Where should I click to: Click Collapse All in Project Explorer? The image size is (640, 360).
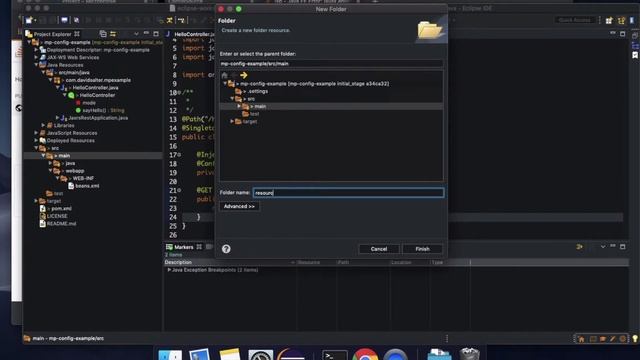[x=103, y=34]
